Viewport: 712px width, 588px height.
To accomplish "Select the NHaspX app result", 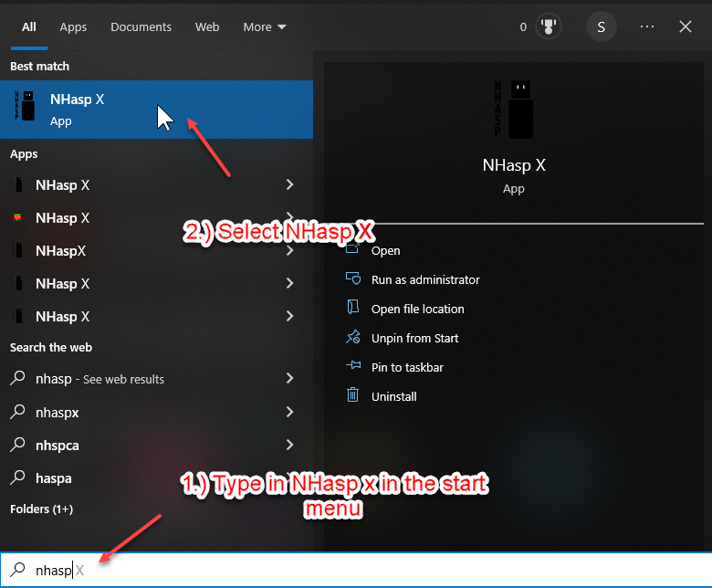I will click(x=156, y=251).
